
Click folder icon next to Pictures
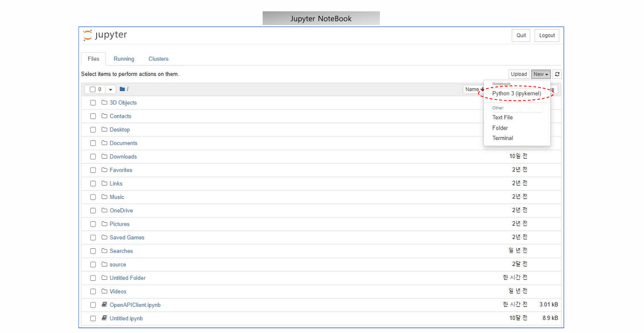coord(104,224)
